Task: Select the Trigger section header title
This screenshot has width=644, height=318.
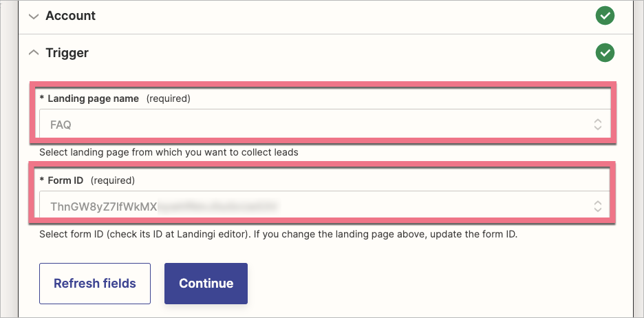Action: tap(67, 52)
